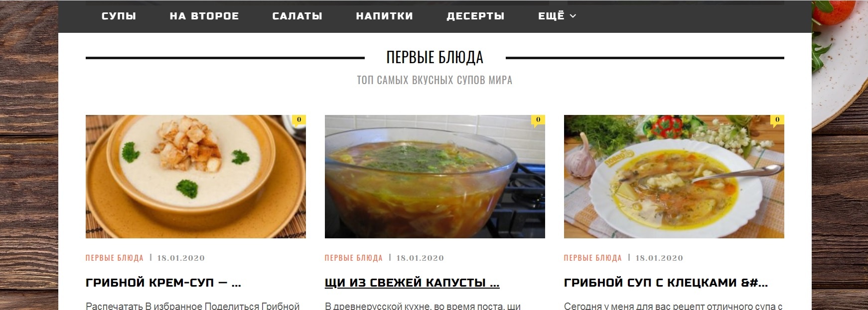868x310 pixels.
Task: Open the fresh cabbage shchi photo
Action: [435, 177]
